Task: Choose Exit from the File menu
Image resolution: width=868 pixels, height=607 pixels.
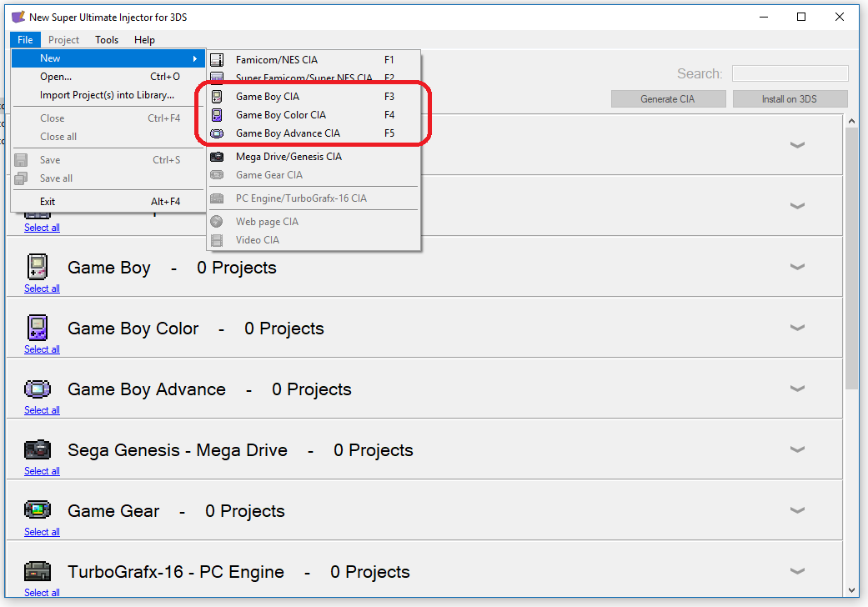Action: coord(108,202)
